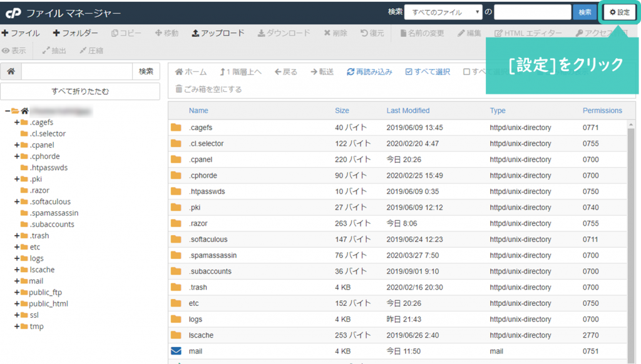The image size is (641, 364).
Task: Expand the .pki folder in the tree
Action: click(x=17, y=179)
